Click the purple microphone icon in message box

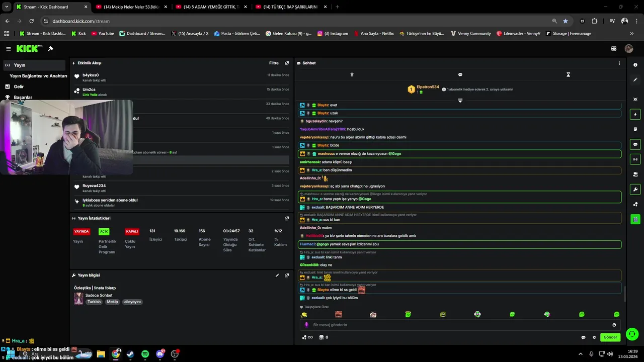point(306,325)
